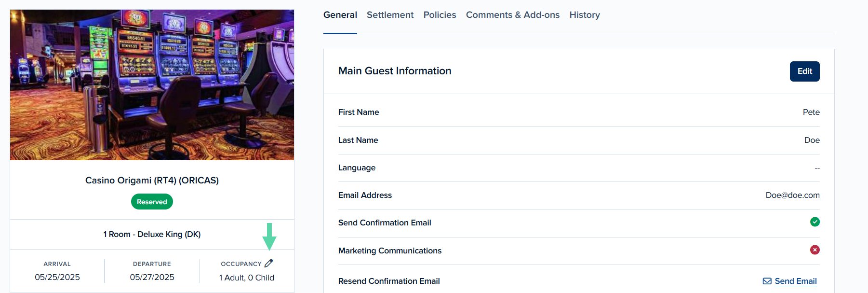Switch to the Policies tab
The height and width of the screenshot is (293, 868).
coord(440,15)
